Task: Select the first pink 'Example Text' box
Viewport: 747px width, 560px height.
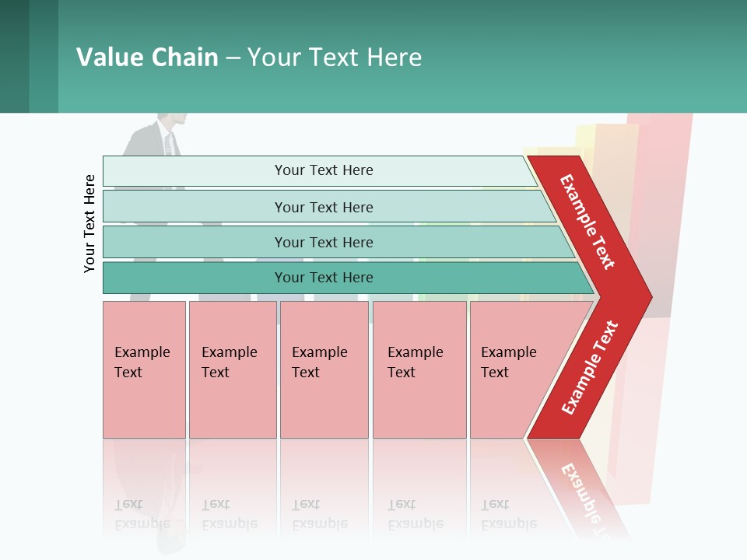Action: coord(144,369)
